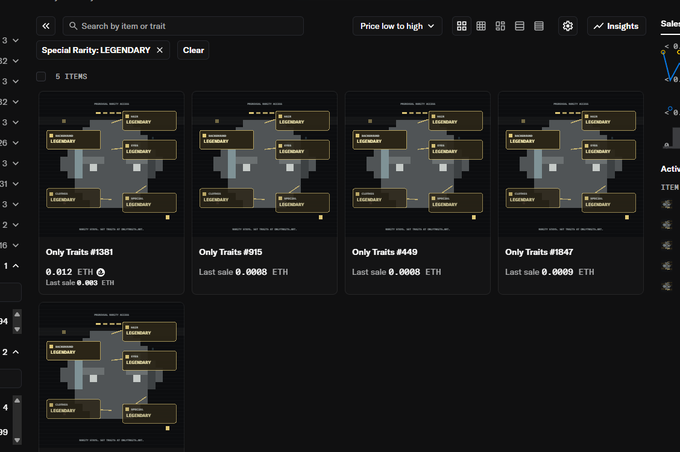Click Last sale 0.0008 ETH under #915
Screen dimensions: 680x452
pos(243,272)
